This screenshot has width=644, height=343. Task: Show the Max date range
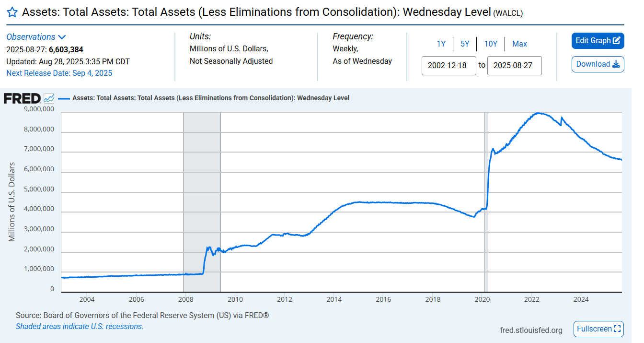(x=519, y=44)
